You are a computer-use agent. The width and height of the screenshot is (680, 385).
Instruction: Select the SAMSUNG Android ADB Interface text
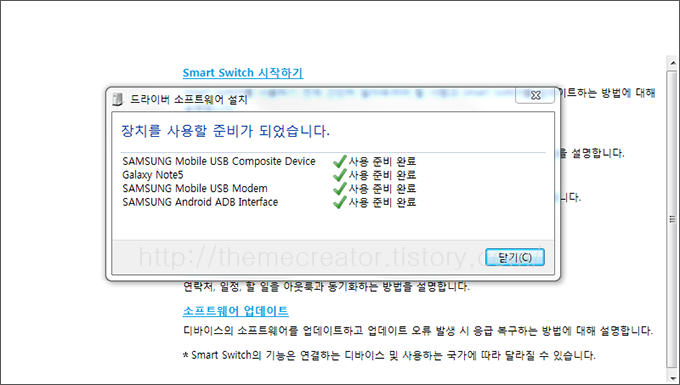tap(200, 202)
